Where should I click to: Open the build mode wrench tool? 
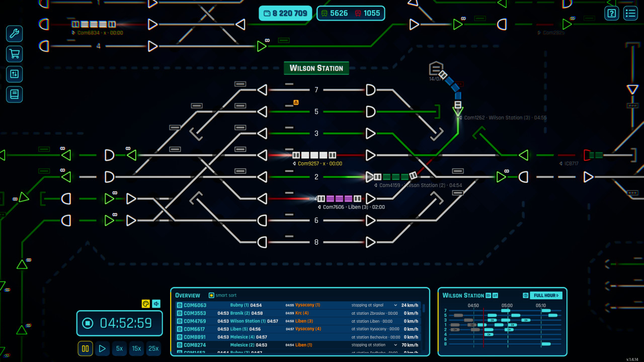point(14,34)
